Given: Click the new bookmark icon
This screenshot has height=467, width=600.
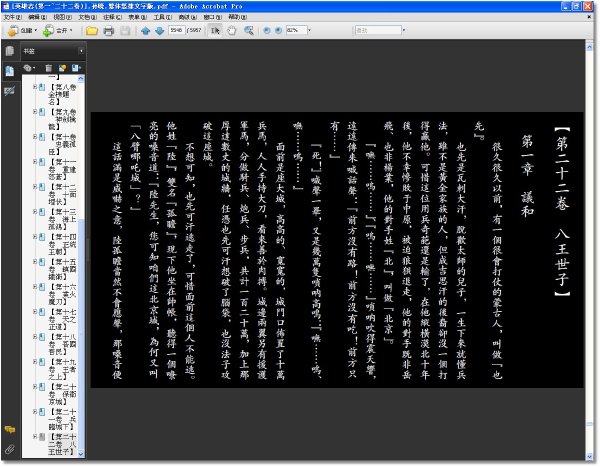Looking at the screenshot, I should tap(62, 68).
